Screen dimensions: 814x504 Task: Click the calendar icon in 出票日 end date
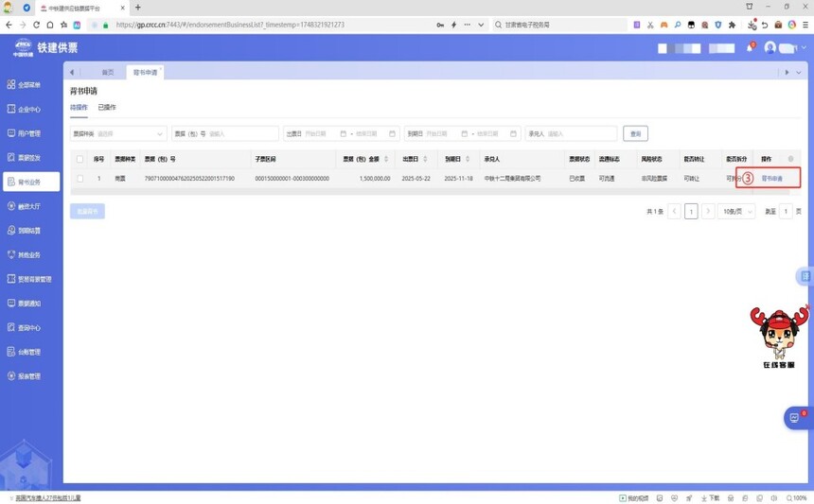click(x=392, y=134)
